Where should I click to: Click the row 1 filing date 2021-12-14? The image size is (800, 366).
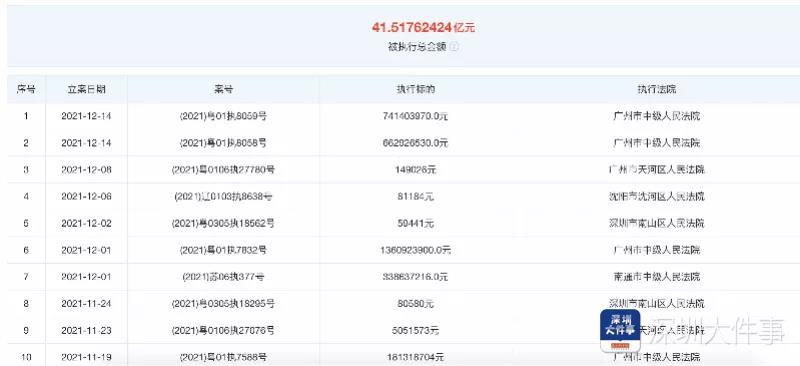point(86,116)
